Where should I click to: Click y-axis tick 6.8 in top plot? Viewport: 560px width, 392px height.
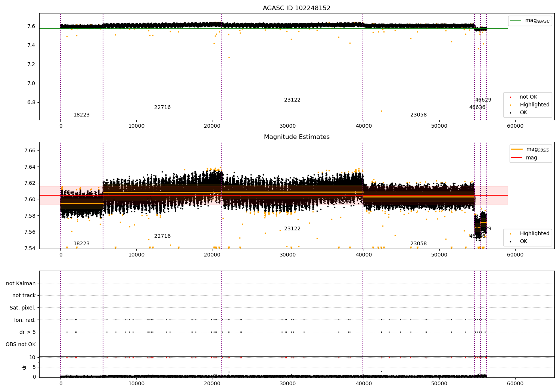pos(31,103)
